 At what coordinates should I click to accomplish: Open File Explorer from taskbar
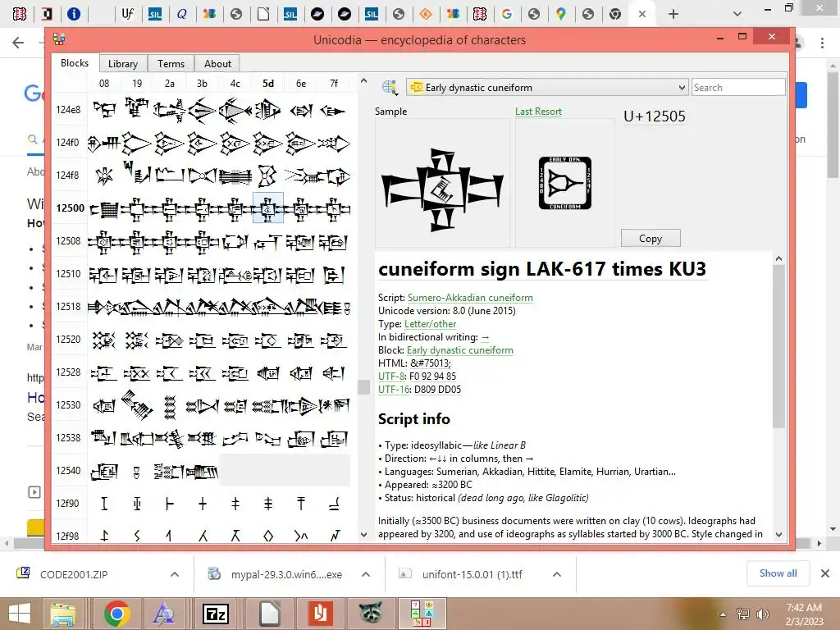pyautogui.click(x=62, y=614)
